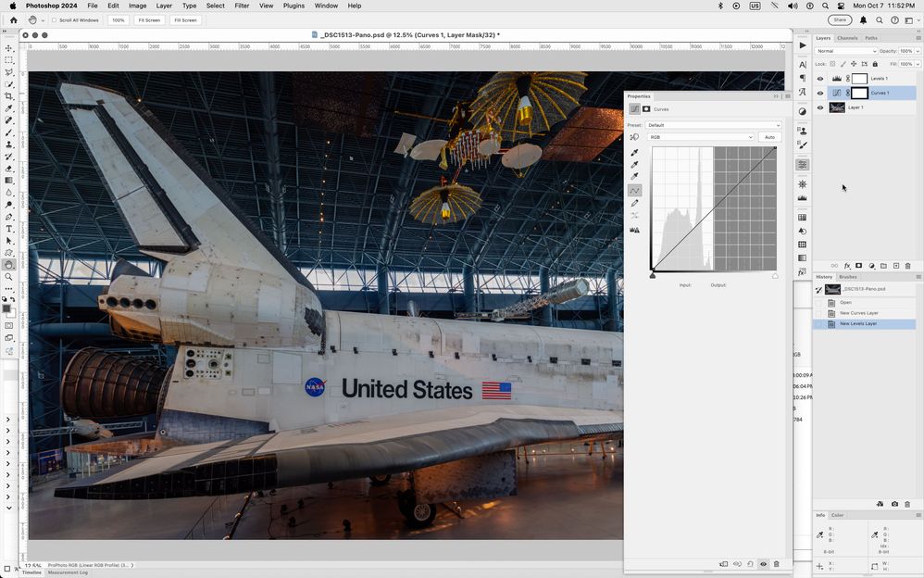Click the white point slider under curve
924x578 pixels.
(x=775, y=275)
